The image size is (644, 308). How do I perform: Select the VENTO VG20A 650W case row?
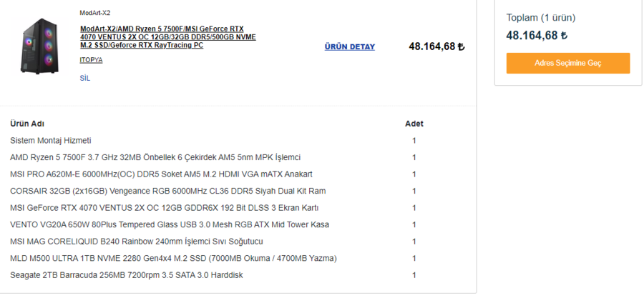pyautogui.click(x=170, y=224)
